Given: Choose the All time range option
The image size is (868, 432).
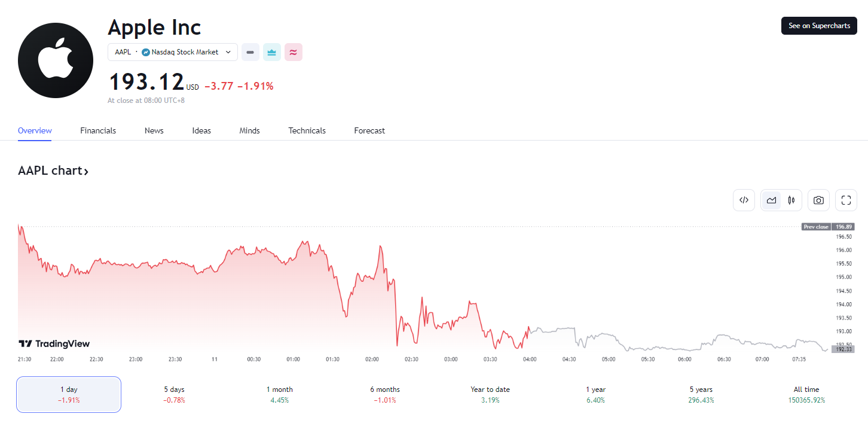Looking at the screenshot, I should click(x=806, y=394).
